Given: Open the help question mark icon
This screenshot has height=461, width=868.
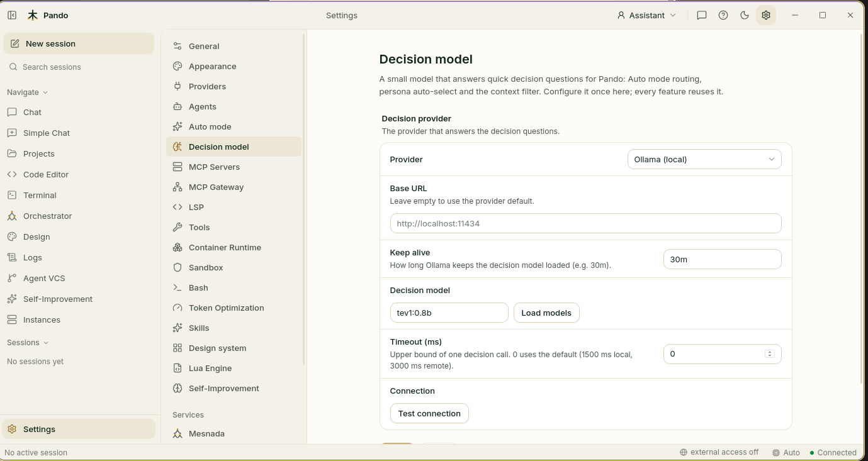Looking at the screenshot, I should pyautogui.click(x=723, y=15).
